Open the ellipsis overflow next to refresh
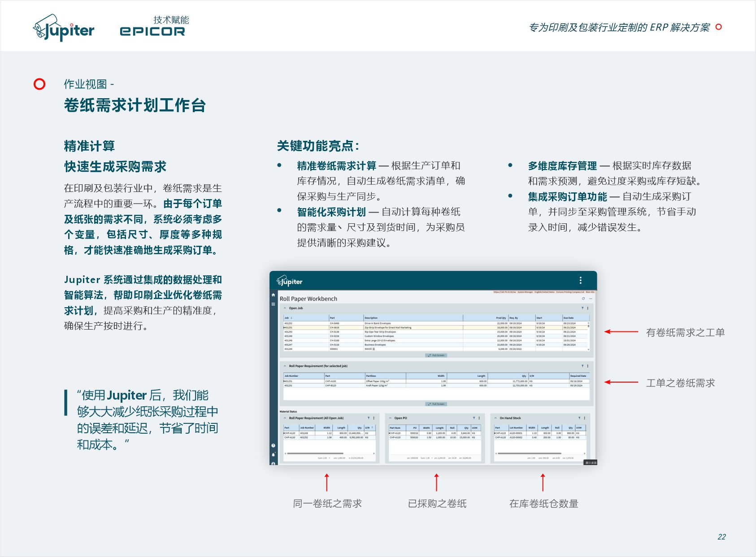Image resolution: width=756 pixels, height=557 pixels. (591, 299)
